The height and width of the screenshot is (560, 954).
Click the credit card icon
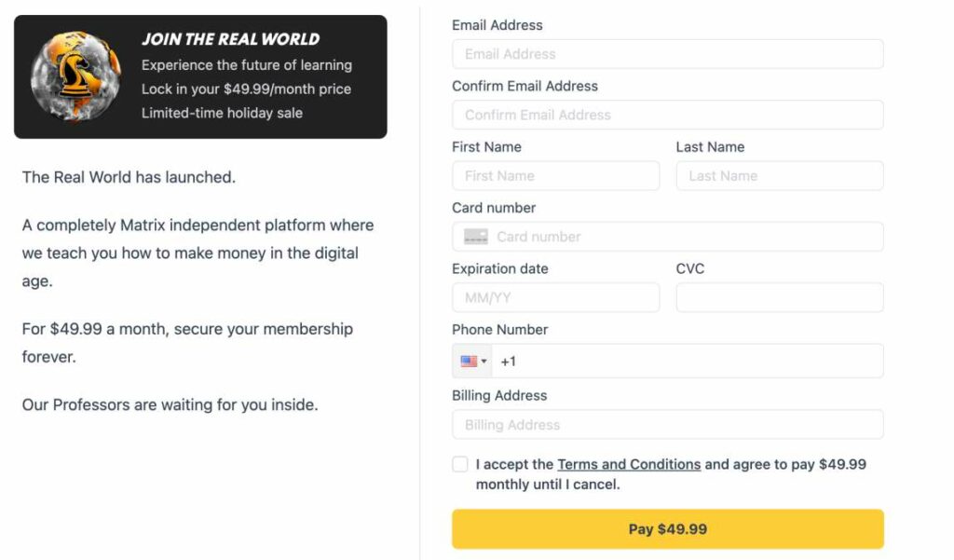[x=476, y=237]
